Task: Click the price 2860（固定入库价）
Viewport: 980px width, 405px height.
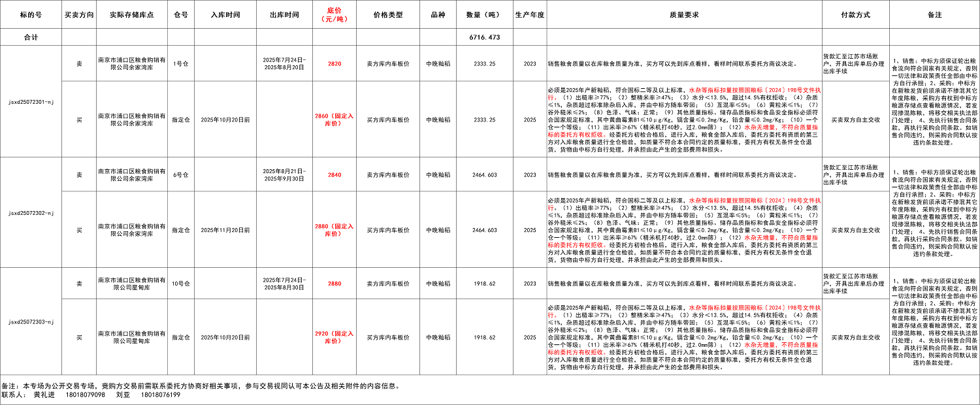Action: coord(335,119)
